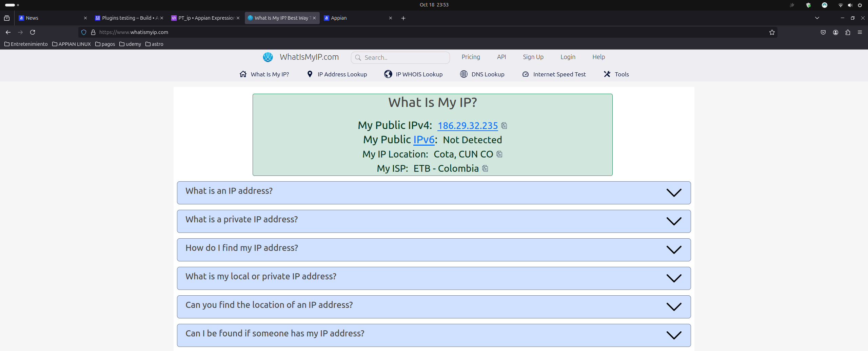868x351 pixels.
Task: Copy the IP location Cota, CUN CO
Action: click(499, 154)
